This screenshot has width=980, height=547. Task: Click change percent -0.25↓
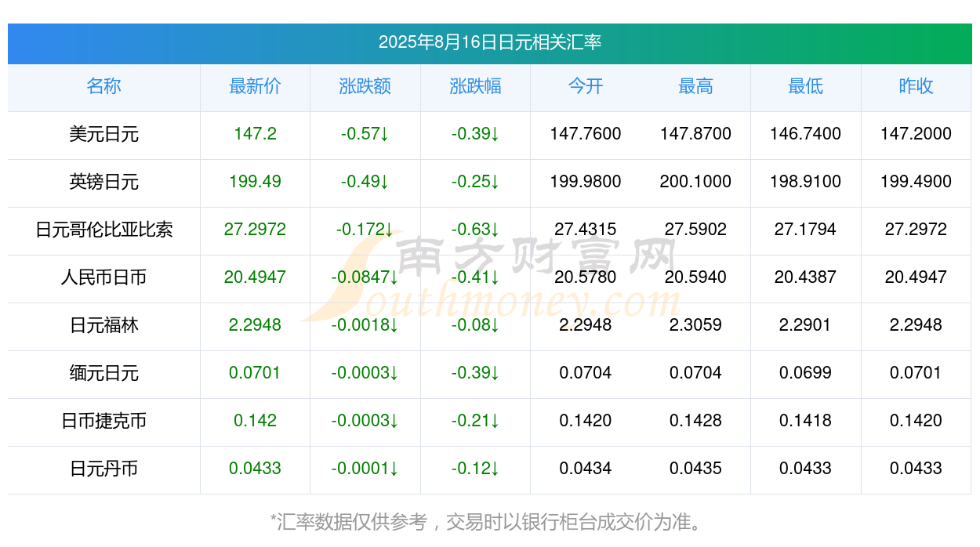click(x=475, y=182)
